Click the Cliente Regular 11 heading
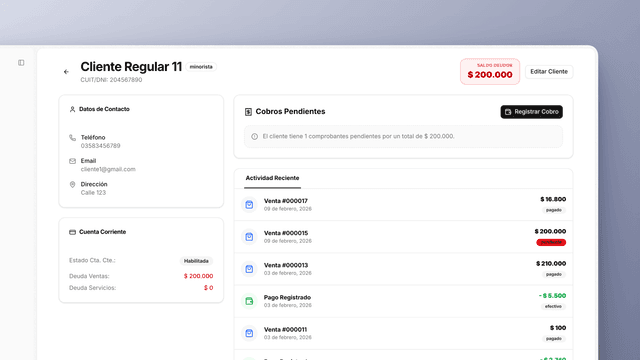The height and width of the screenshot is (360, 640). point(131,67)
